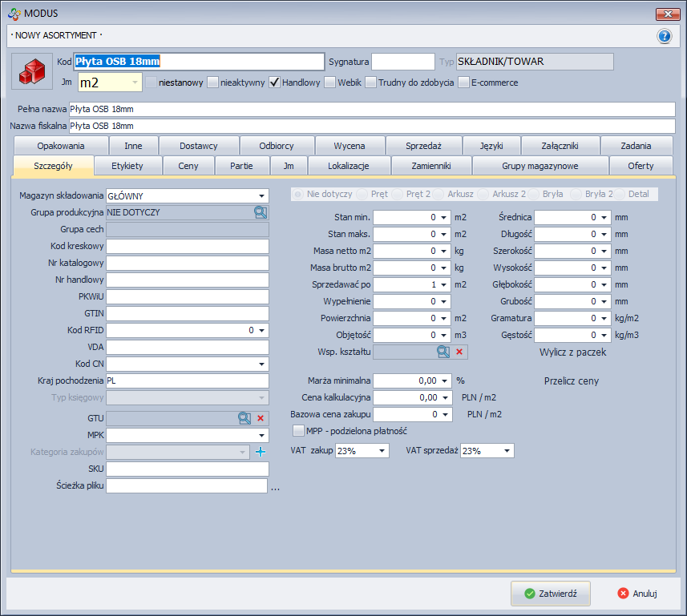Open the VAT zakup dropdown

click(x=391, y=451)
